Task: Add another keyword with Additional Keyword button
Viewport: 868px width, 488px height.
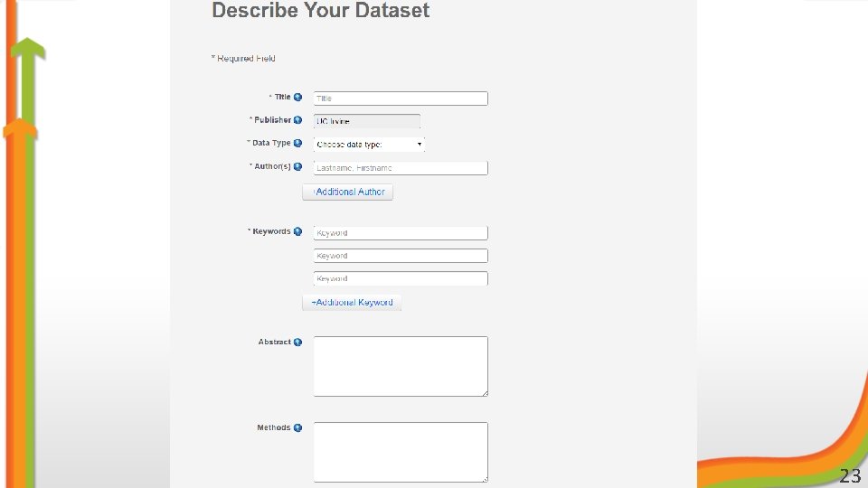Action: pos(352,303)
